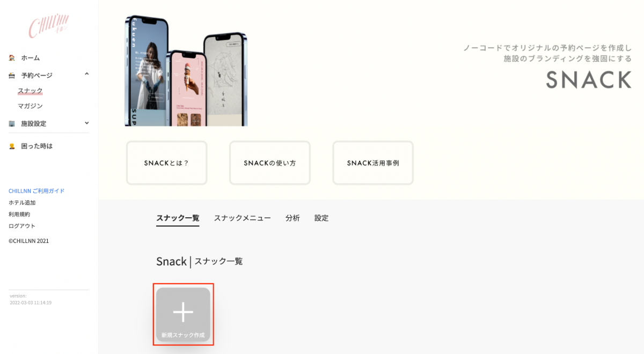Image resolution: width=644 pixels, height=354 pixels.
Task: Click the SNACKの使い方 button
Action: [x=270, y=163]
